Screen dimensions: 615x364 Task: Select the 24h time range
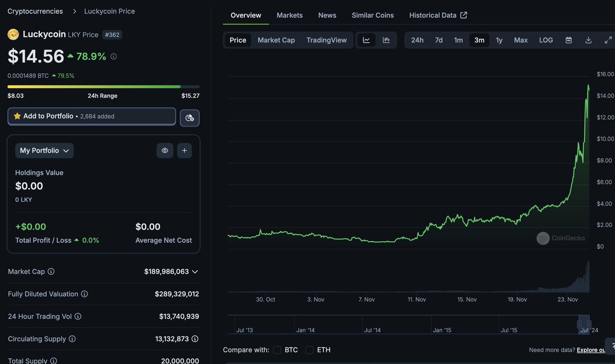pyautogui.click(x=417, y=40)
